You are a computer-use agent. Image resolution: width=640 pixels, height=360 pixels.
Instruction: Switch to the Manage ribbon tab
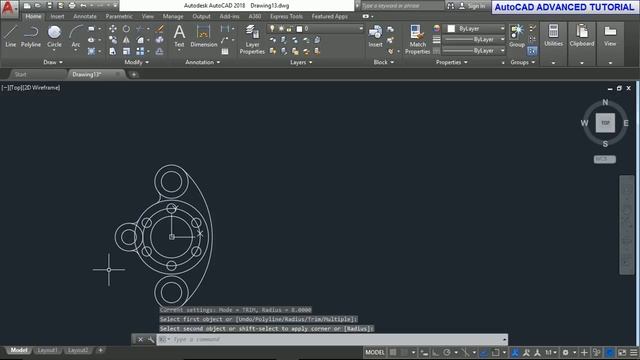[173, 16]
